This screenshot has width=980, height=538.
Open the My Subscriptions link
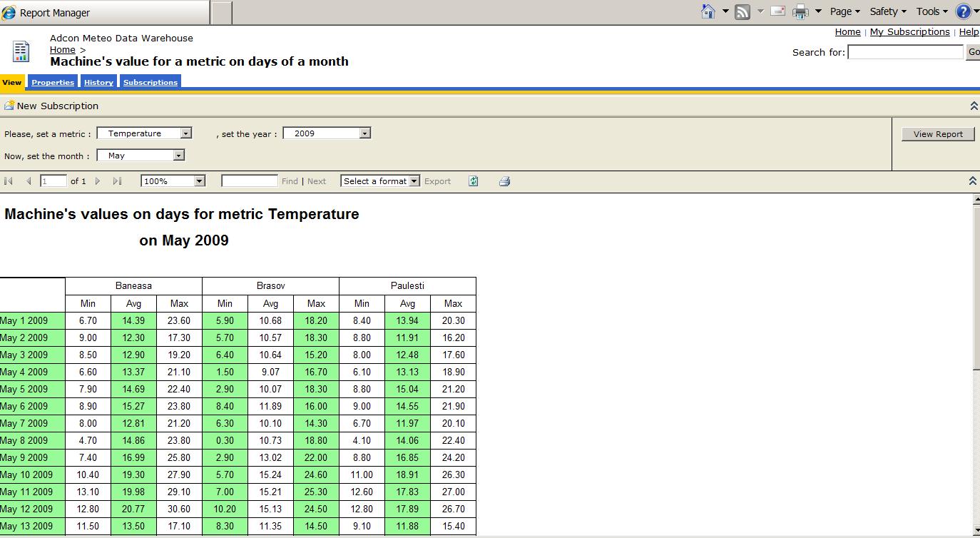[x=909, y=32]
